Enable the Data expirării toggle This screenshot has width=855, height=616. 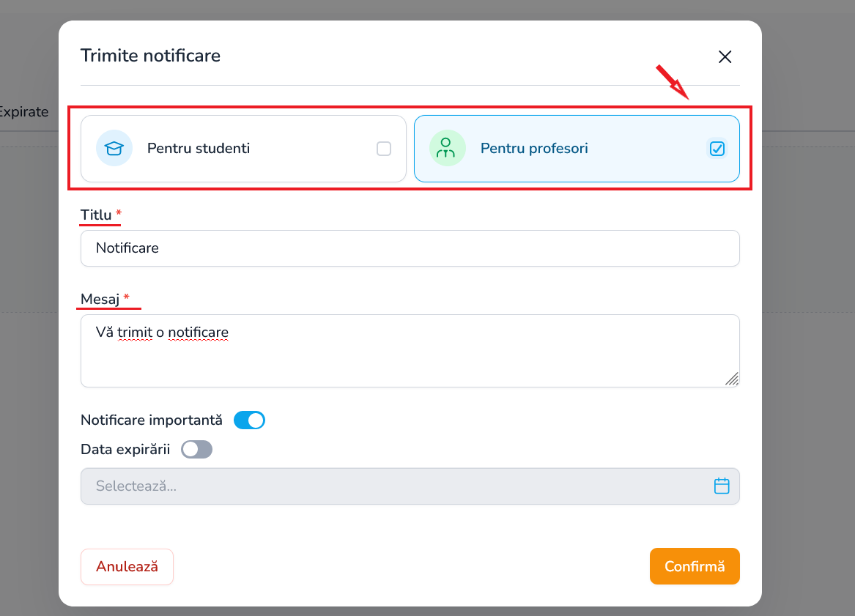pyautogui.click(x=197, y=450)
